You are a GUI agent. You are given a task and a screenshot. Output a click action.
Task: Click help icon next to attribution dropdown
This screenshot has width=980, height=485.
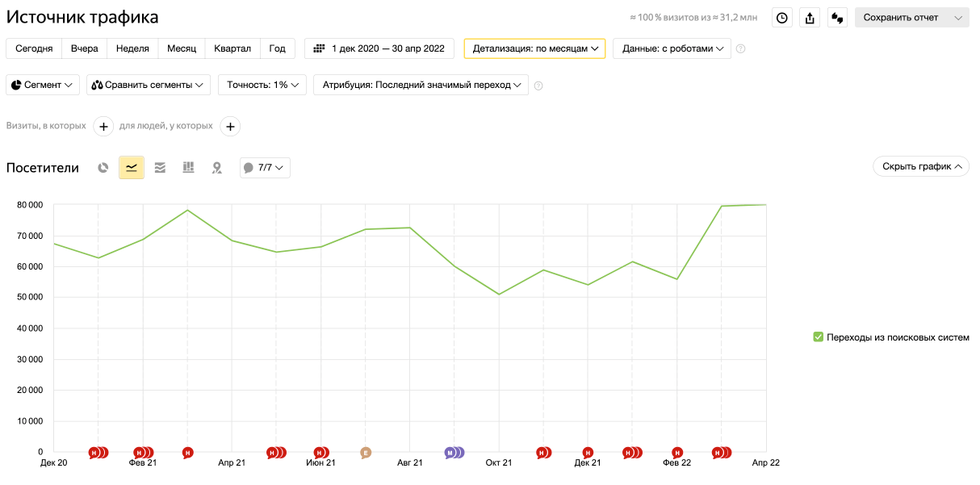(538, 86)
